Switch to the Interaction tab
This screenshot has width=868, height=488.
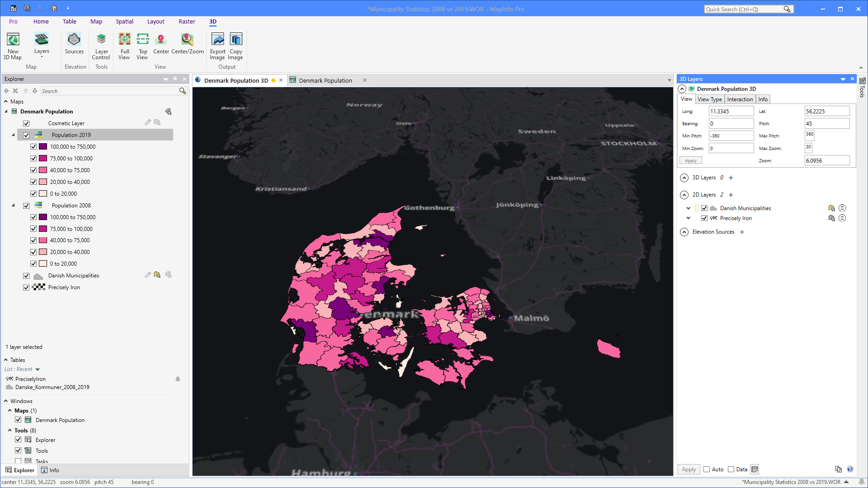740,99
